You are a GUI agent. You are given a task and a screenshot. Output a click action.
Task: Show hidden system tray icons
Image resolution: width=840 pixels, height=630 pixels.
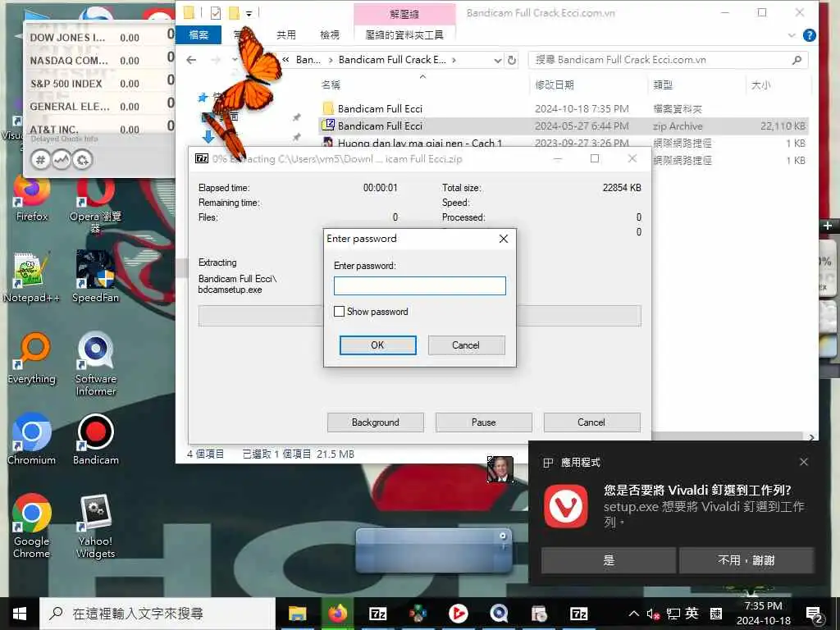click(x=634, y=614)
